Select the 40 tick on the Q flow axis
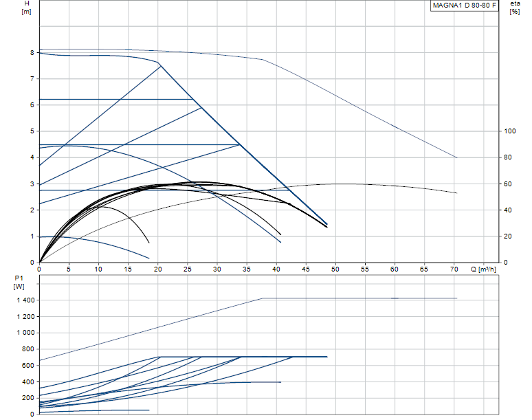This screenshot has height=420, width=532. coord(276,269)
